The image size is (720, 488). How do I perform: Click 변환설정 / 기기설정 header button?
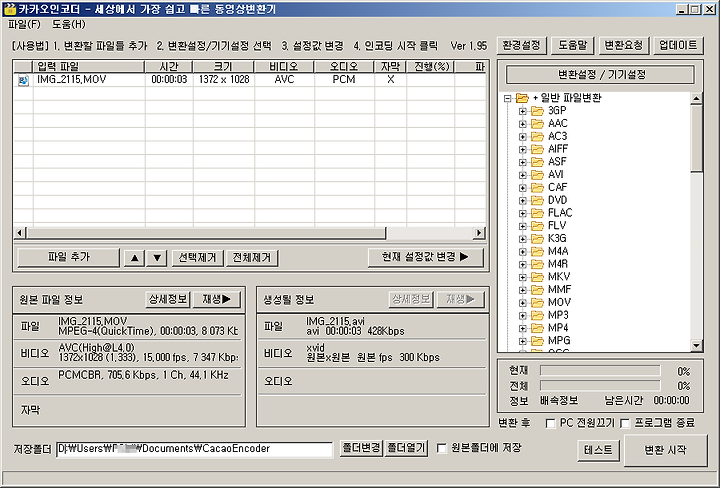coord(600,75)
